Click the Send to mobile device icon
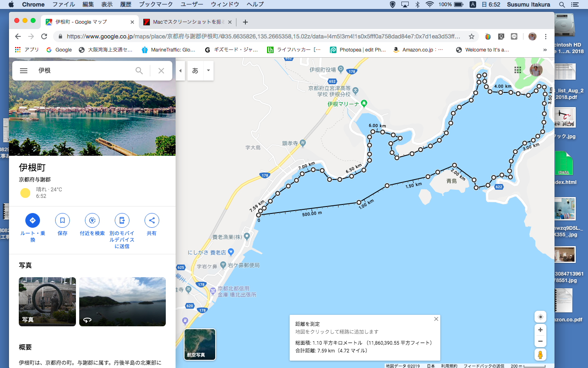Image resolution: width=588 pixels, height=368 pixels. point(122,220)
